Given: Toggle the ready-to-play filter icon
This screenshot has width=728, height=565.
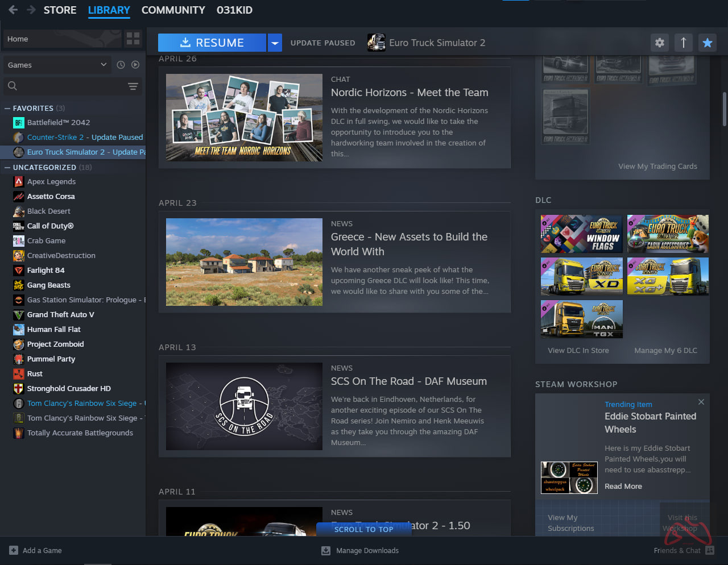Looking at the screenshot, I should coord(135,65).
